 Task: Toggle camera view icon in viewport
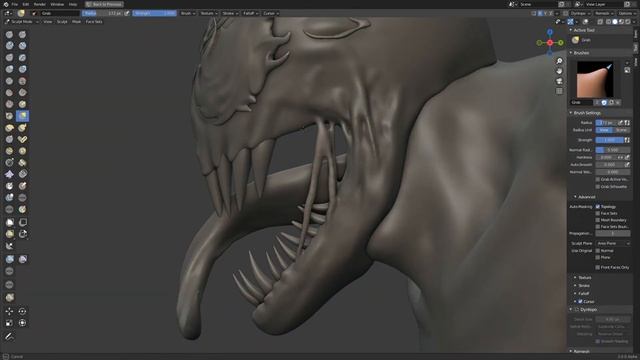click(x=559, y=81)
